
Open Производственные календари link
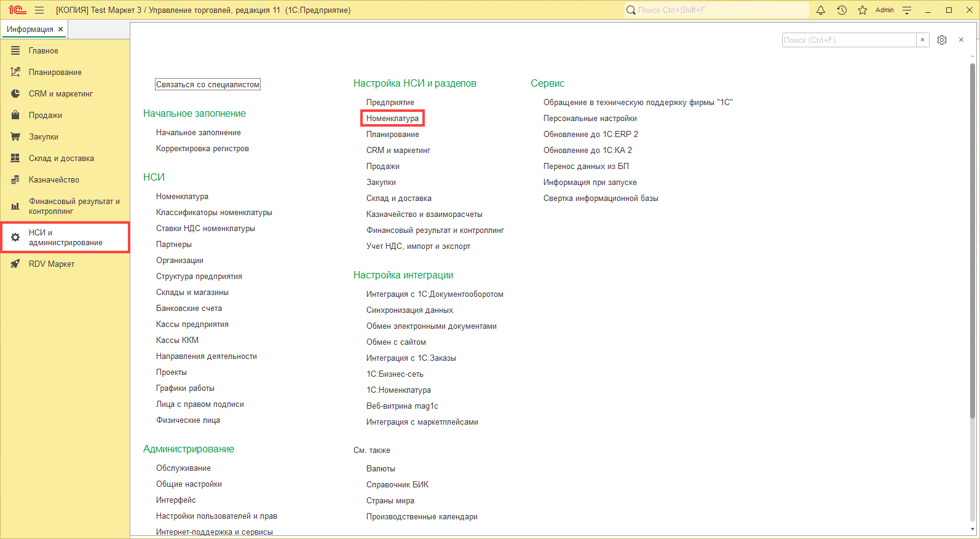pos(422,517)
